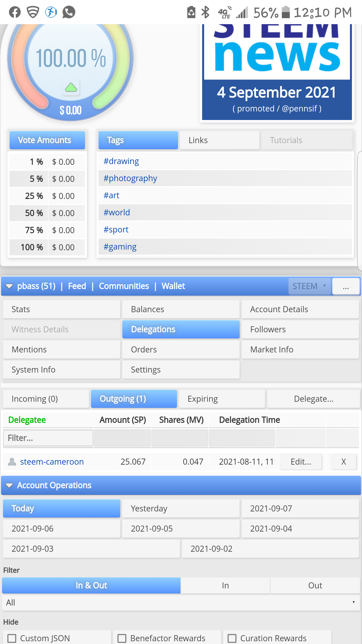The height and width of the screenshot is (644, 362).
Task: Tap the Wi-Fi shield status icon
Action: (33, 12)
